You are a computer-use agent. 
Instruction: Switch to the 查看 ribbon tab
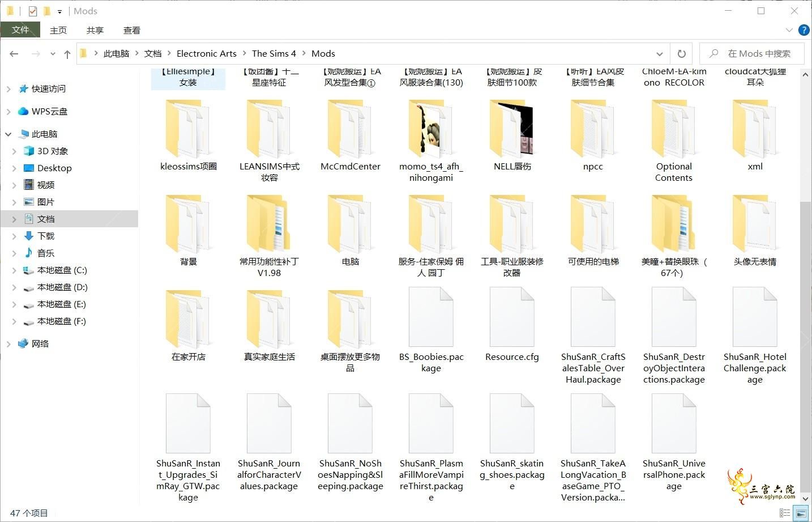(132, 30)
